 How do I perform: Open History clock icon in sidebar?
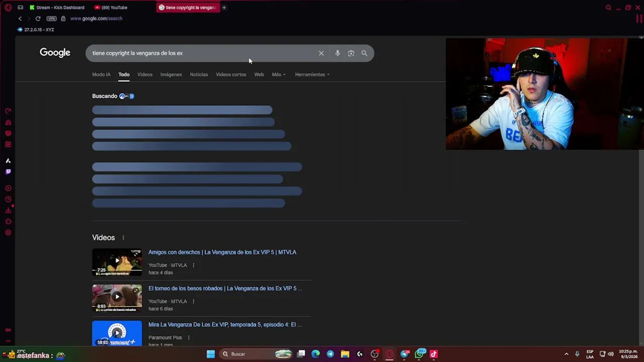pos(8,200)
